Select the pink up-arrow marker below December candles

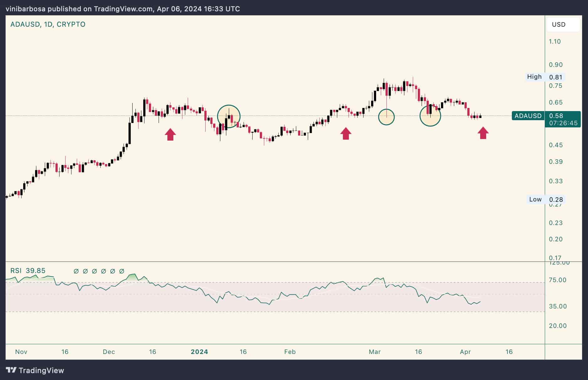170,134
